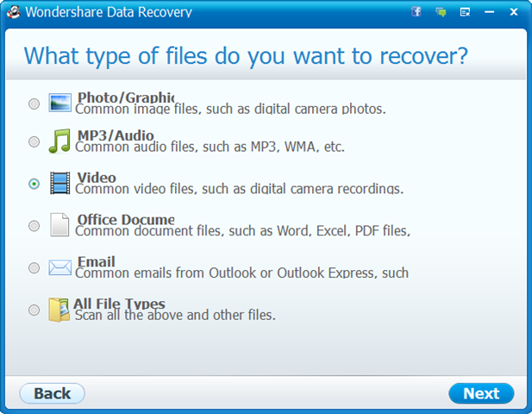The image size is (532, 414).
Task: Go back with the Back button
Action: coord(53,393)
